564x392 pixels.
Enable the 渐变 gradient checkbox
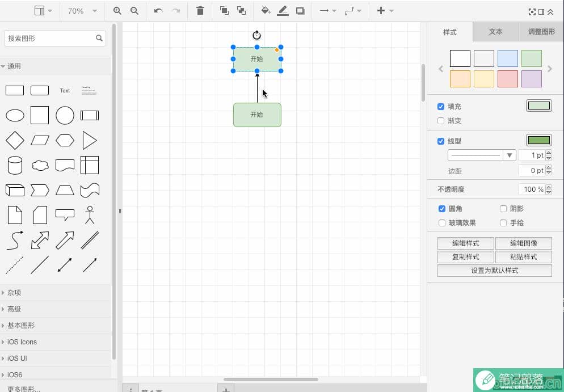441,121
